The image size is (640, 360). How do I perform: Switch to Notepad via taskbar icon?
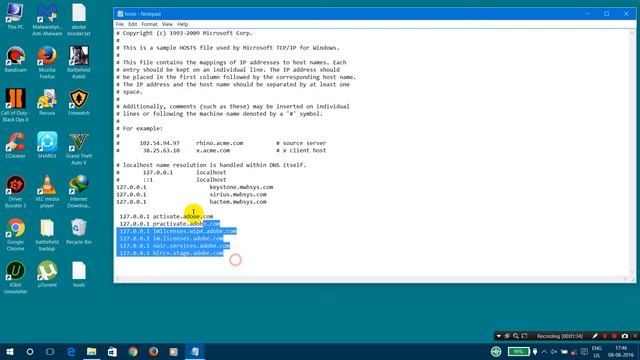point(195,351)
